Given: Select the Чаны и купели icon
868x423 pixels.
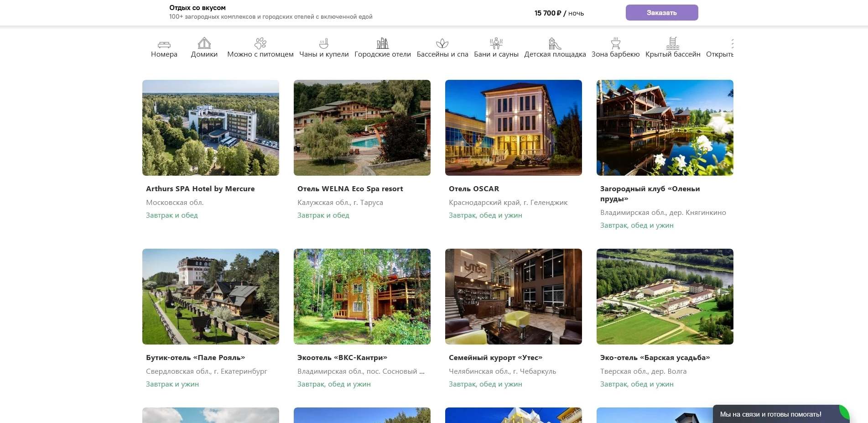Looking at the screenshot, I should 324,43.
